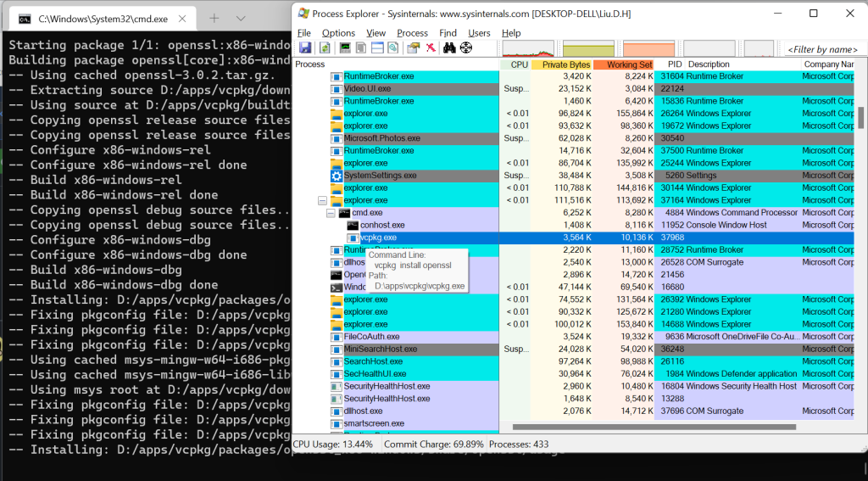Click the 'Windows Command Processor' description
Image resolution: width=868 pixels, height=481 pixels.
tap(743, 213)
